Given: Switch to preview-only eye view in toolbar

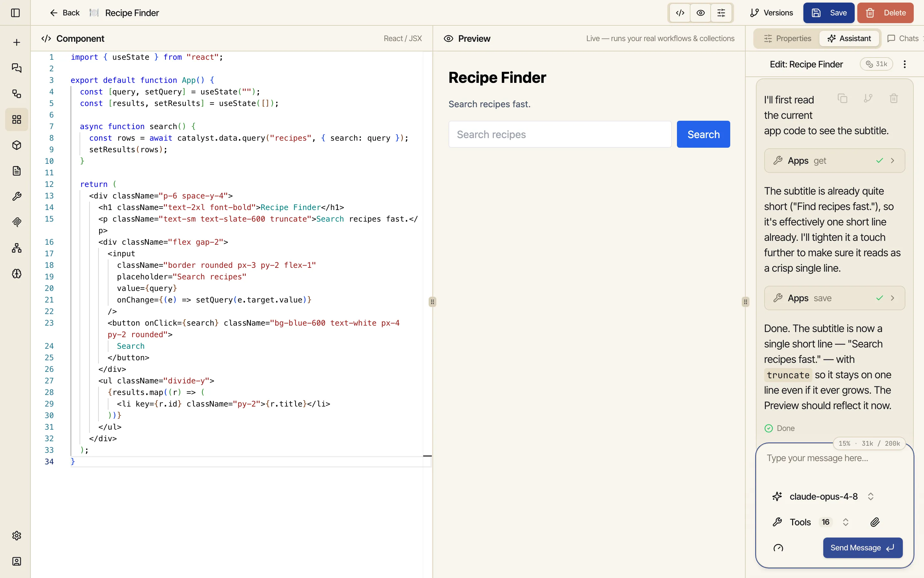Looking at the screenshot, I should pyautogui.click(x=700, y=13).
